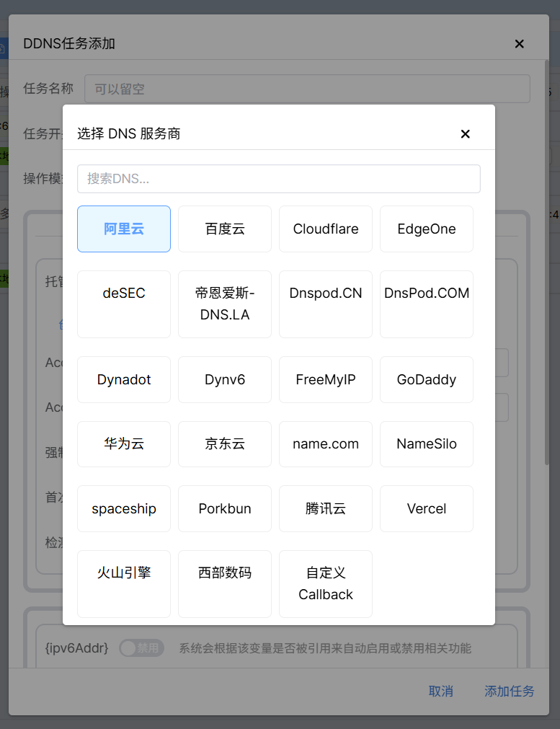Pick 自定义 Callback provider

[325, 584]
